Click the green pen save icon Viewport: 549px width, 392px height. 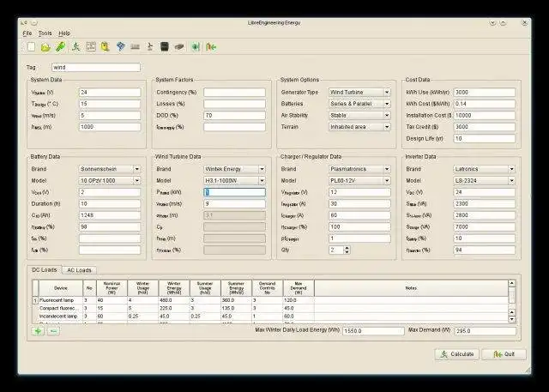click(61, 46)
